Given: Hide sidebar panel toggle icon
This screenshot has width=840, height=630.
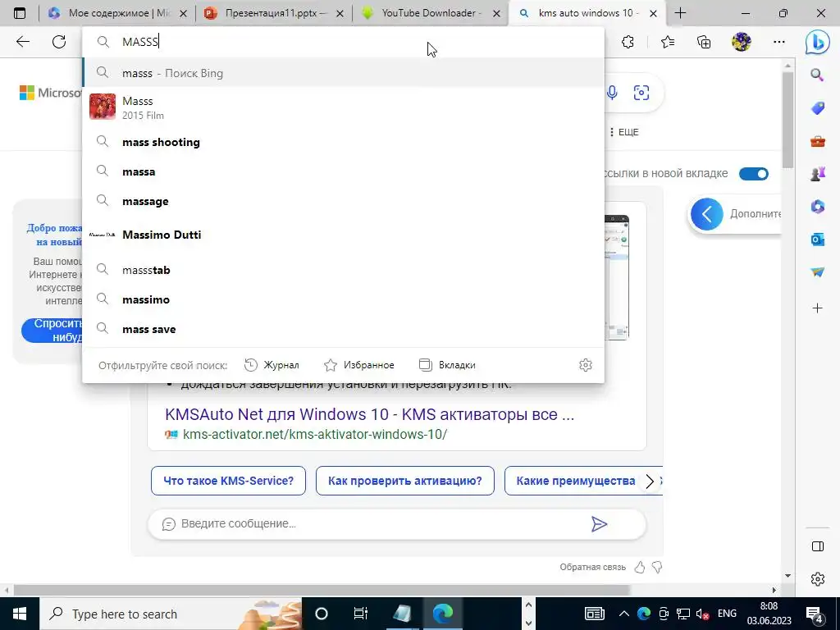Looking at the screenshot, I should (x=818, y=546).
